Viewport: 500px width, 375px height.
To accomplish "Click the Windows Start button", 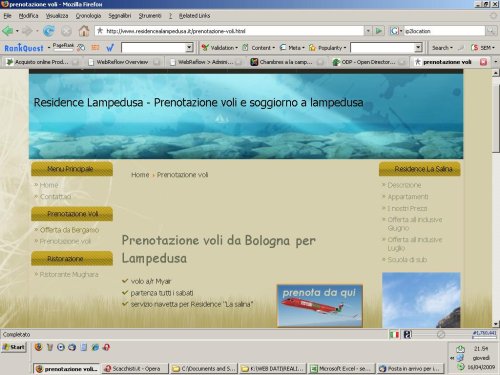I will (14, 347).
